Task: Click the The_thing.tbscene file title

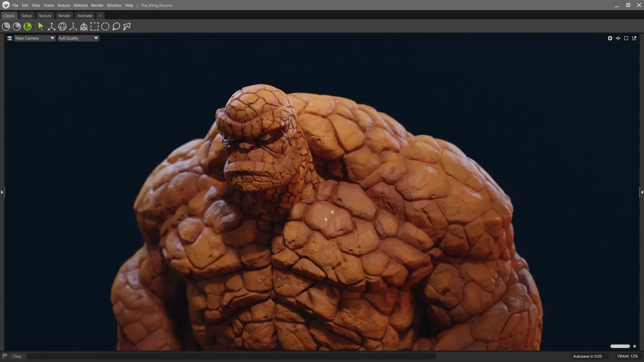Action: (157, 5)
